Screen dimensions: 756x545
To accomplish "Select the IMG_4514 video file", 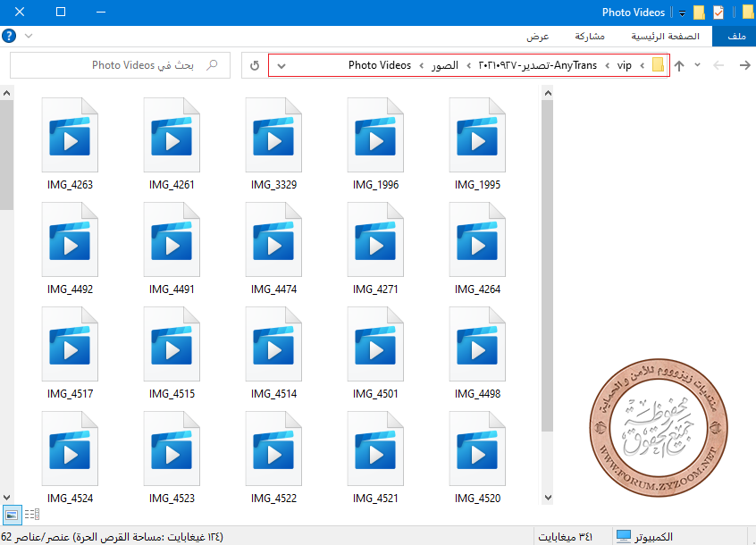I will (273, 353).
